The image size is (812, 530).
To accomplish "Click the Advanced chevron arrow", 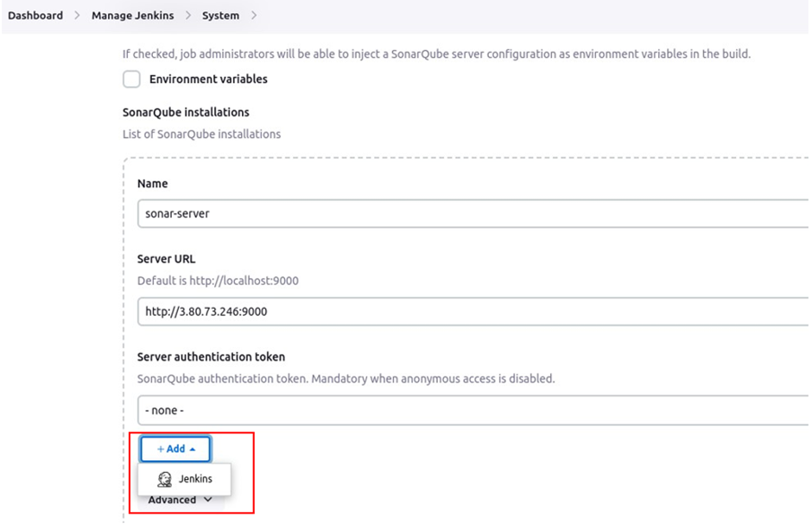I will coord(207,500).
